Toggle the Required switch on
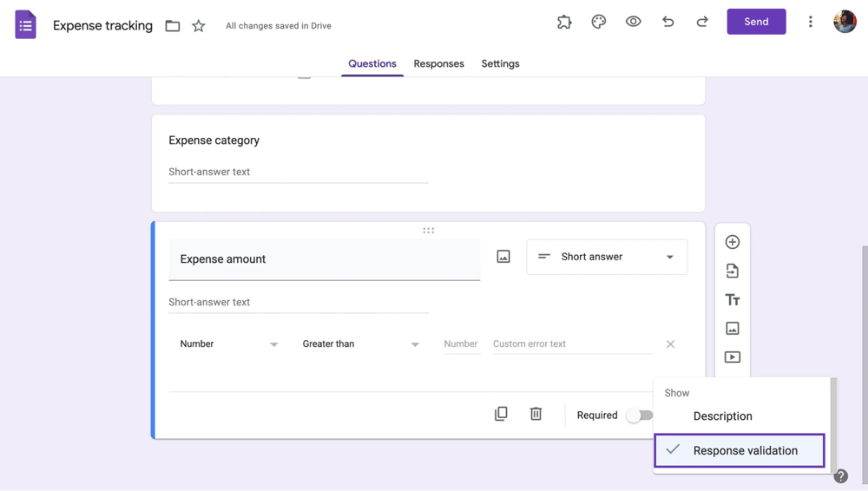Viewport: 868px width, 491px height. point(639,416)
